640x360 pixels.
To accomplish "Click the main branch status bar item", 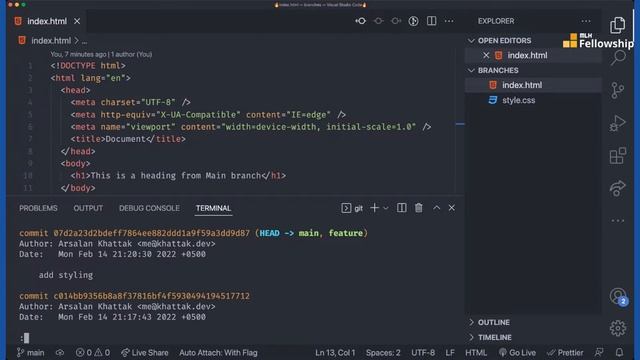I will pyautogui.click(x=31, y=352).
